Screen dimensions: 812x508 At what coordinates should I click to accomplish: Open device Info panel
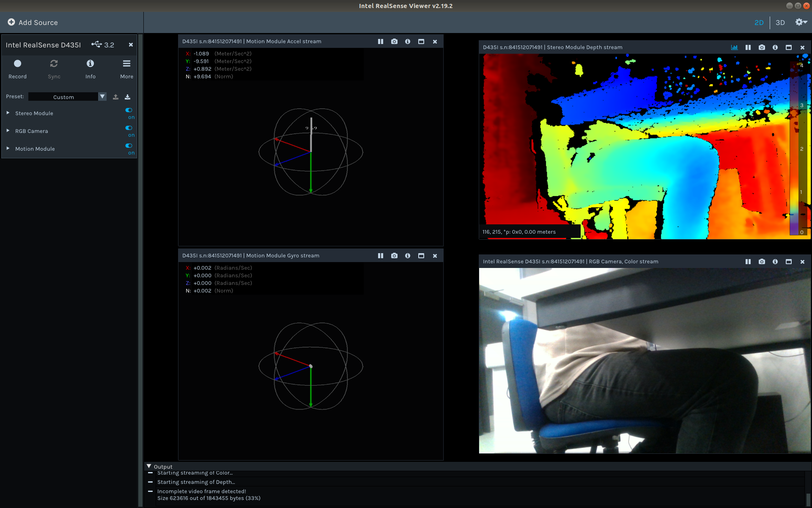tap(90, 63)
